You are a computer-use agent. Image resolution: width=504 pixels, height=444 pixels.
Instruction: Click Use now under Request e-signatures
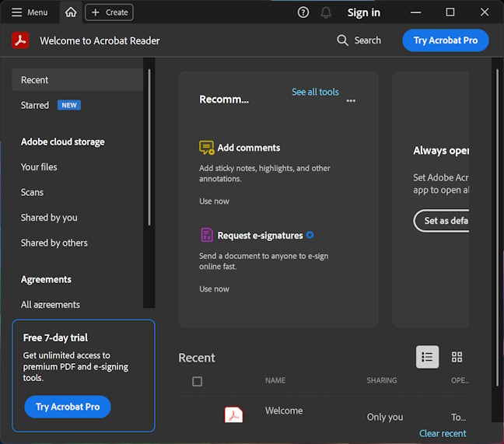click(214, 289)
